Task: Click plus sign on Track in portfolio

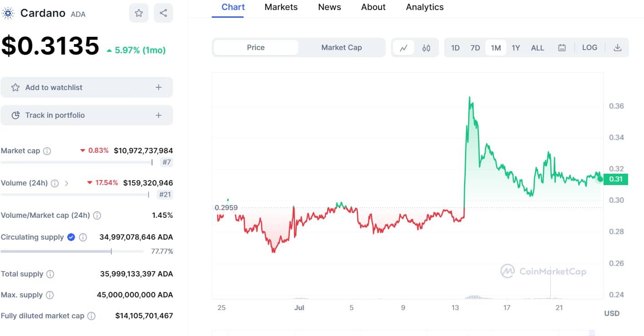Action: click(158, 115)
